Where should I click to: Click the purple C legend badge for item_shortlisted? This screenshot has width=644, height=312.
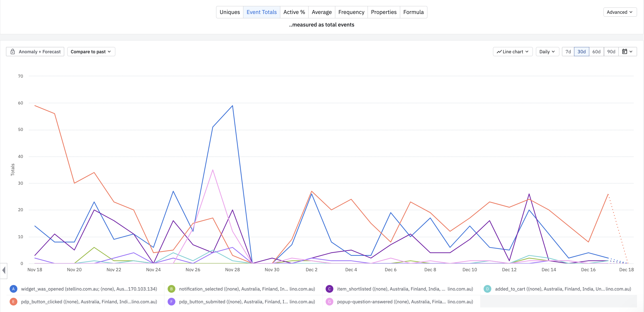[x=329, y=289]
